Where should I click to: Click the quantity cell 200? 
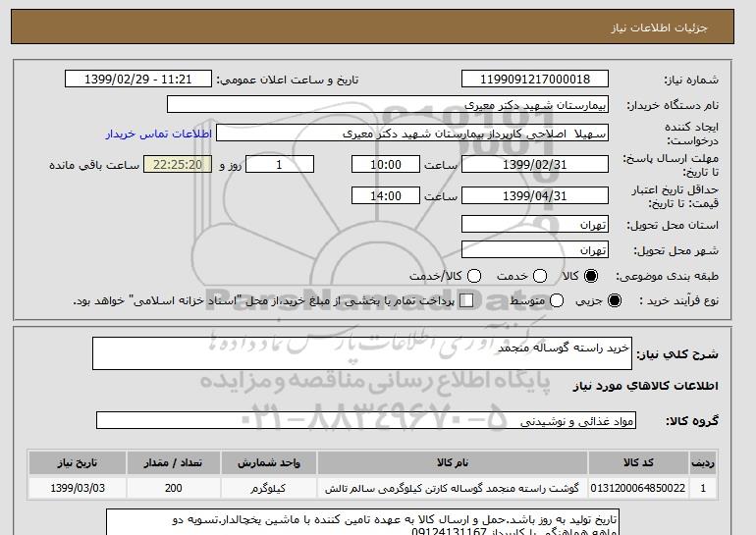[x=174, y=488]
